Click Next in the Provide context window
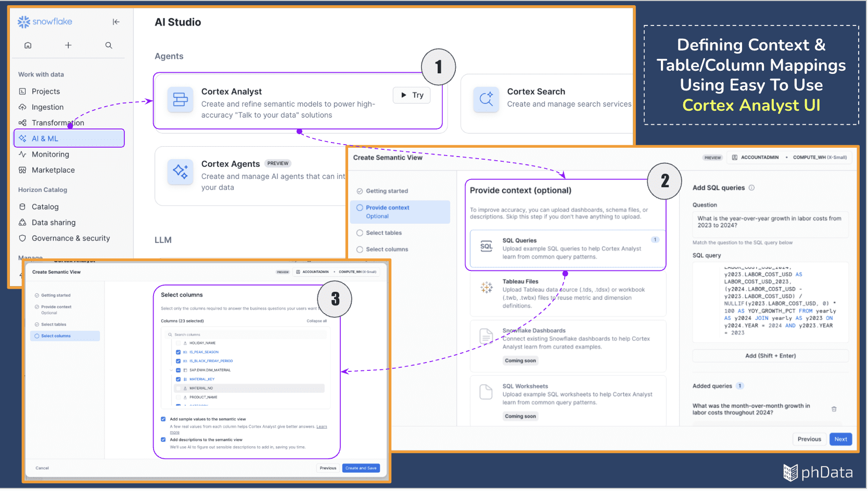The height and width of the screenshot is (491, 868). [840, 440]
